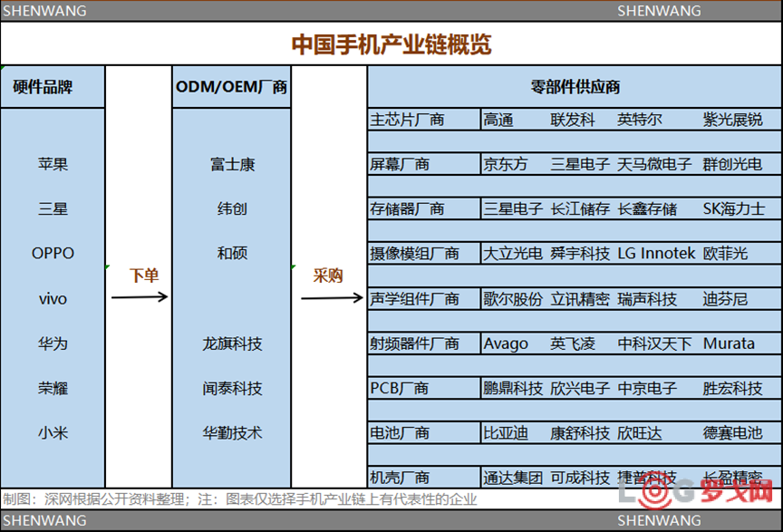Screen dimensions: 783x532
Task: Click the brand OPPO
Action: click(x=53, y=253)
